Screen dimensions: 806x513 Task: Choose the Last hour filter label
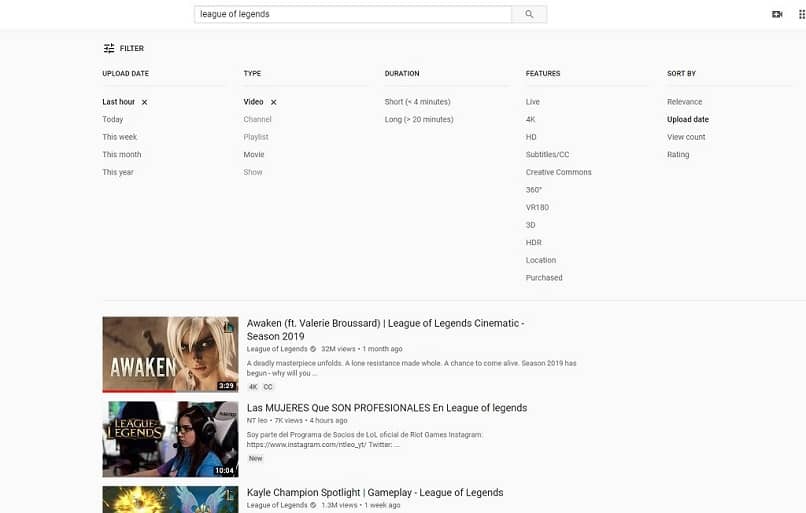(x=118, y=102)
